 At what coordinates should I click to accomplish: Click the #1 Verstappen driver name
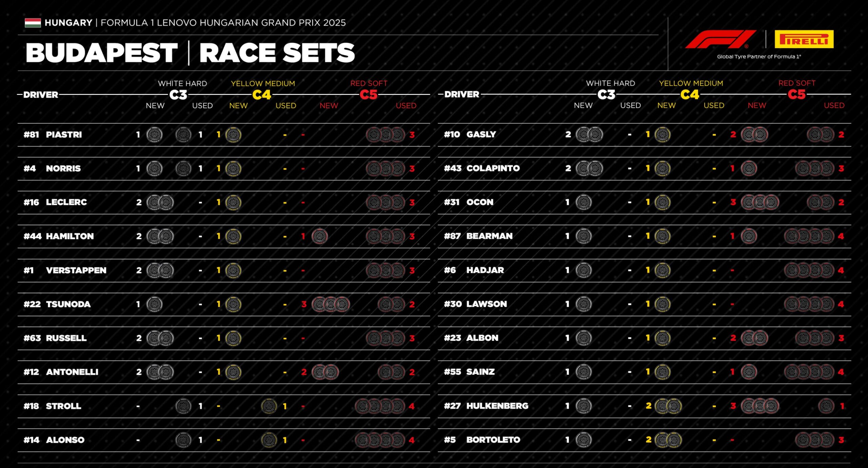point(65,270)
